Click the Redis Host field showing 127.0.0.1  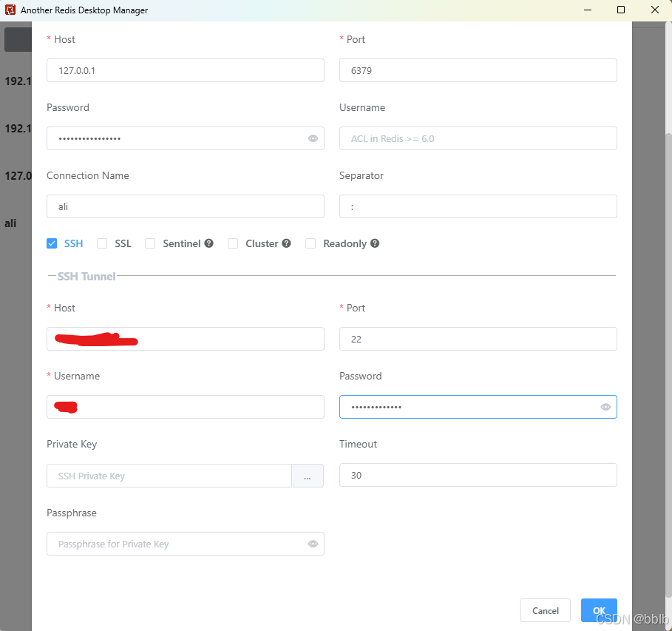tap(185, 70)
